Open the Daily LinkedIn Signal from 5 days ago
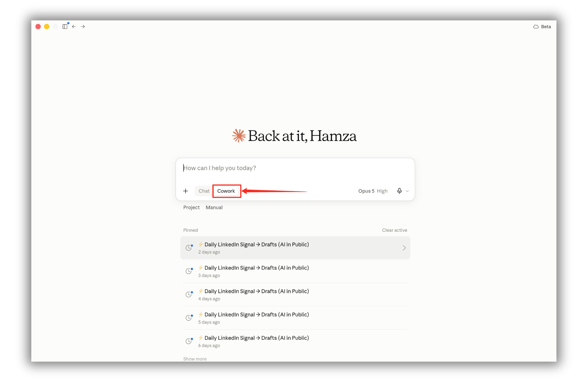The image size is (588, 382). pos(295,318)
